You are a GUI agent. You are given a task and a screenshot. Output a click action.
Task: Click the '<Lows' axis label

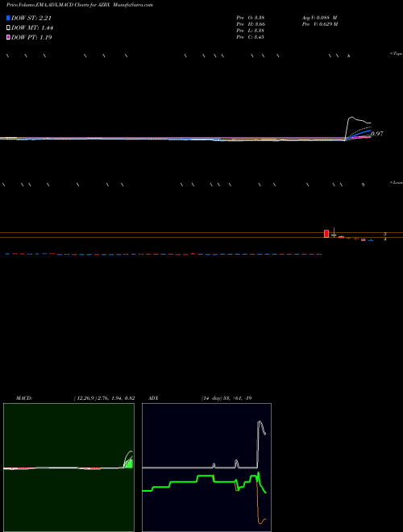tap(397, 182)
